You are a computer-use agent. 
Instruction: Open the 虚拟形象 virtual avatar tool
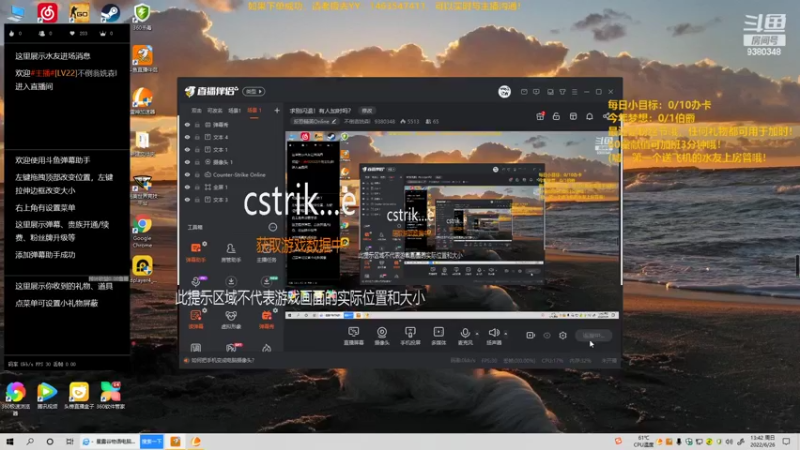[x=231, y=319]
